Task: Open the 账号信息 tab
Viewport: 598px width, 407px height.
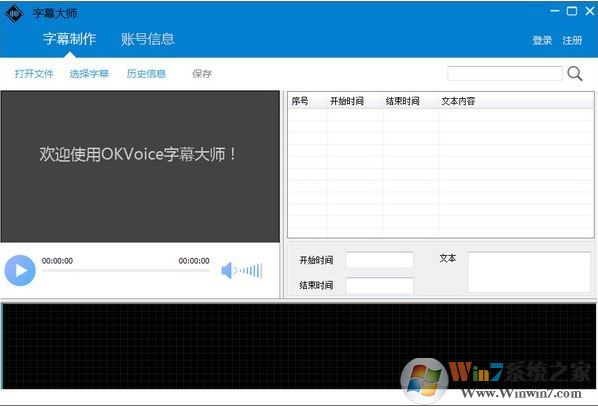Action: coord(148,39)
